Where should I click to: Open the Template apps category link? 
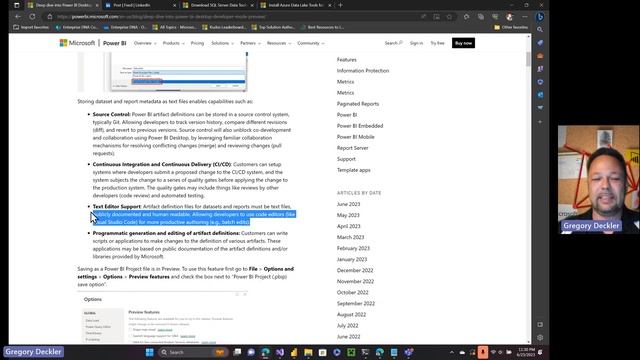point(353,170)
